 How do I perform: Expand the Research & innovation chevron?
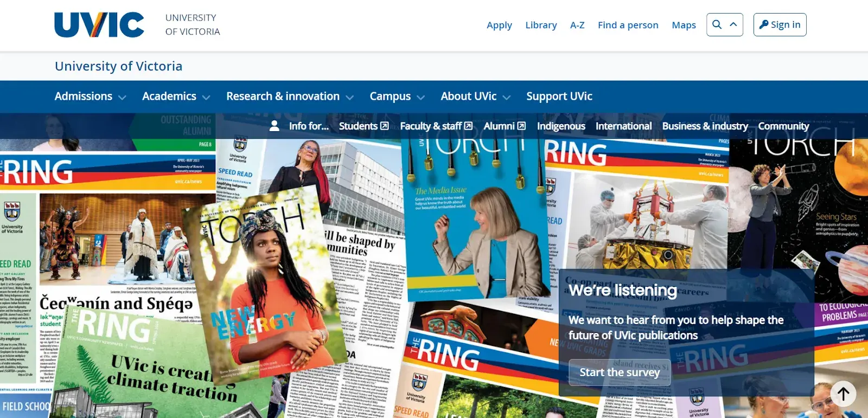point(349,98)
